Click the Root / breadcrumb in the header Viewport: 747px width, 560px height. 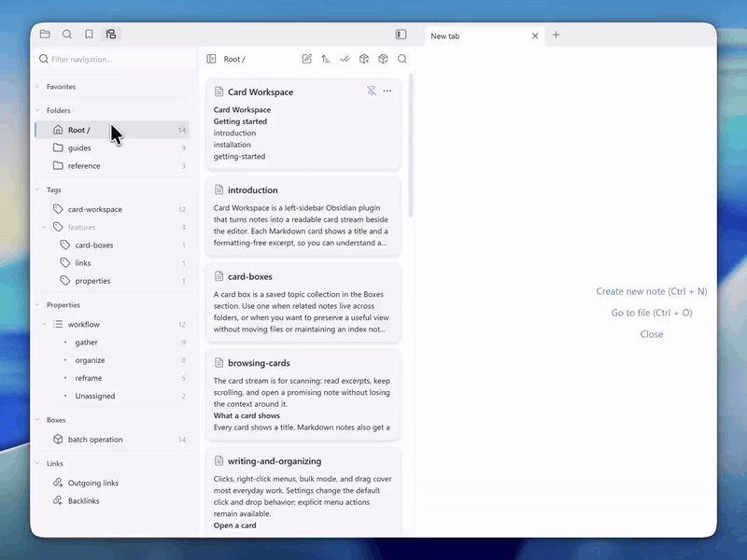(x=234, y=59)
